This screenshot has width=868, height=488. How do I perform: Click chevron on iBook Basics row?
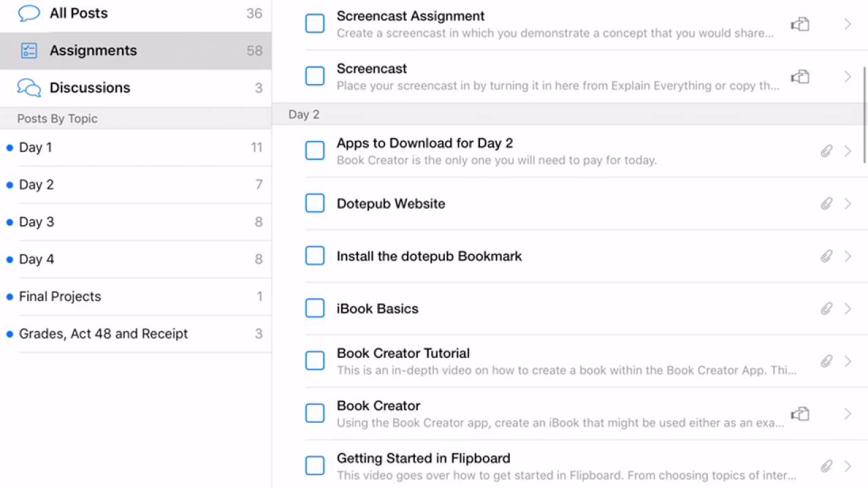[848, 308]
